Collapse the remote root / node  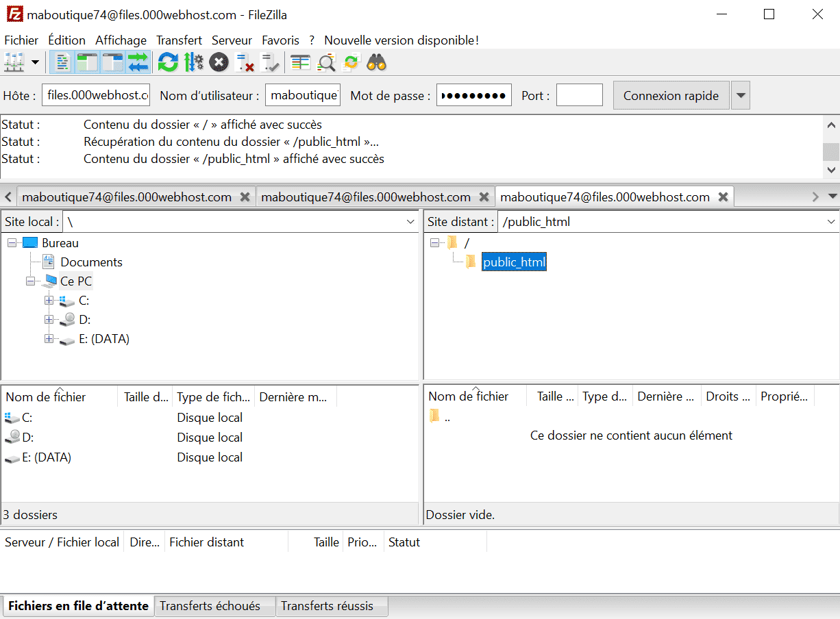(x=434, y=243)
